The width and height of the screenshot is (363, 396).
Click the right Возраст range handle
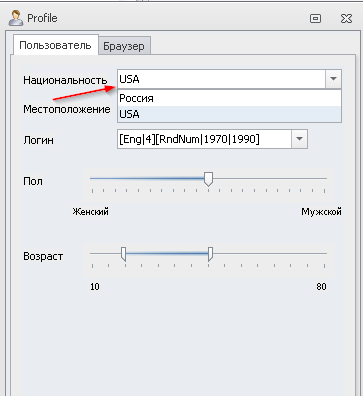(x=210, y=254)
